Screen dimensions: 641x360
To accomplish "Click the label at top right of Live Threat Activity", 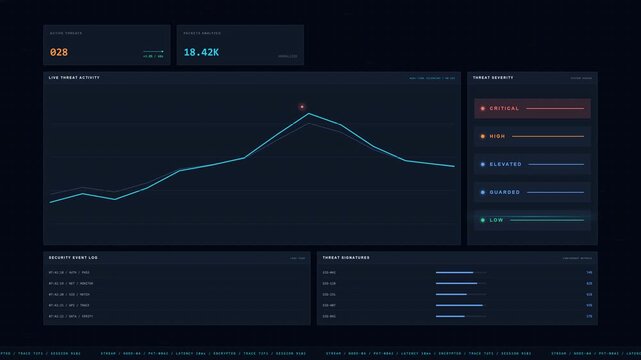I will click(432, 78).
